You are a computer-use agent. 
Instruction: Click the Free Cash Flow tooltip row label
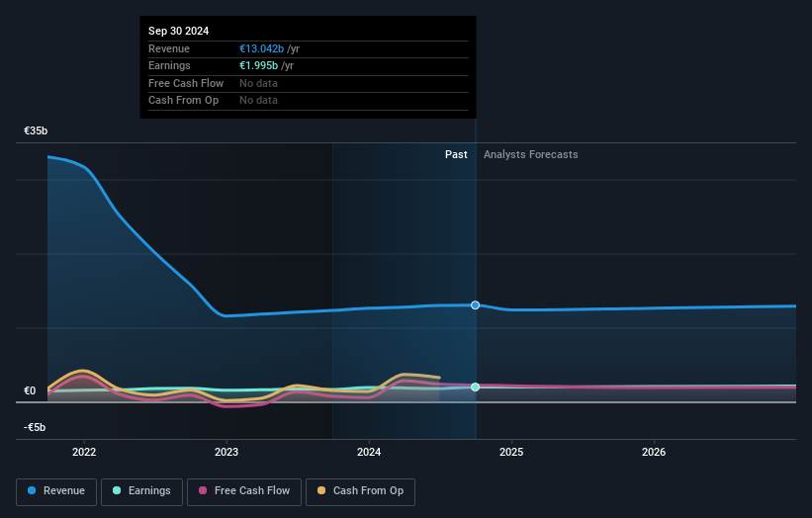pos(186,83)
